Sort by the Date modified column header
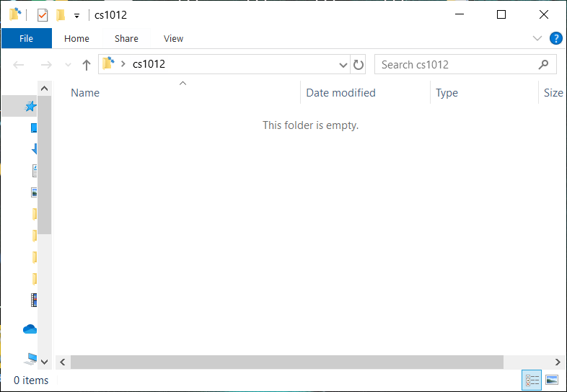Image resolution: width=567 pixels, height=392 pixels. 340,93
